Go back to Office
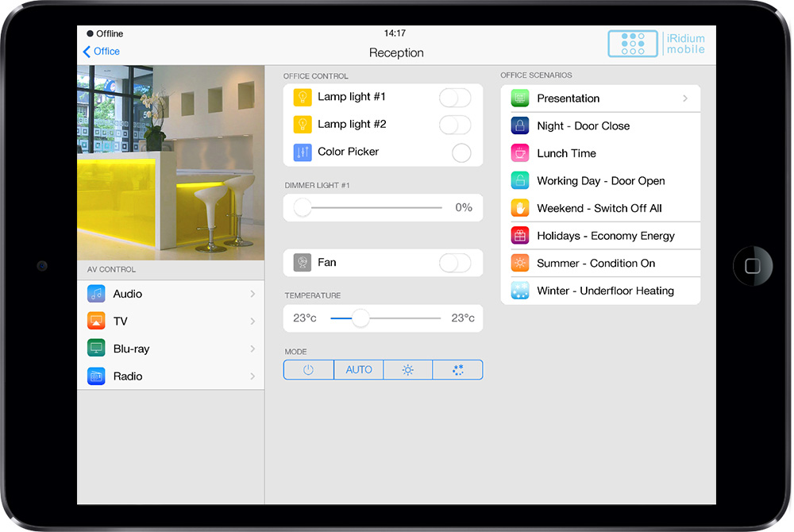 pyautogui.click(x=102, y=52)
